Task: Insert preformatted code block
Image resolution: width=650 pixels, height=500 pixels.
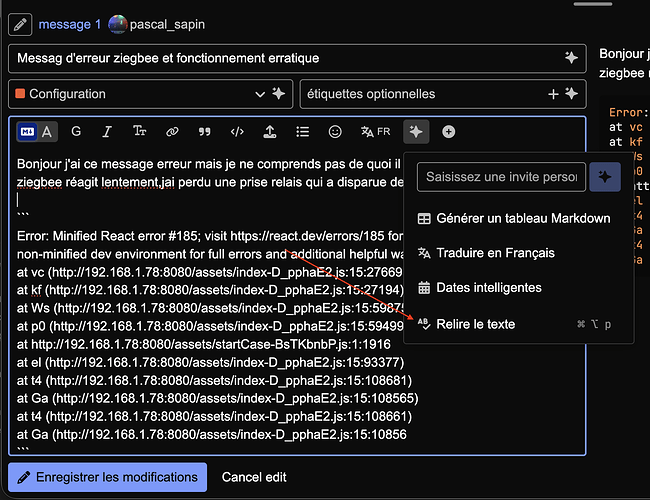Action: (237, 131)
